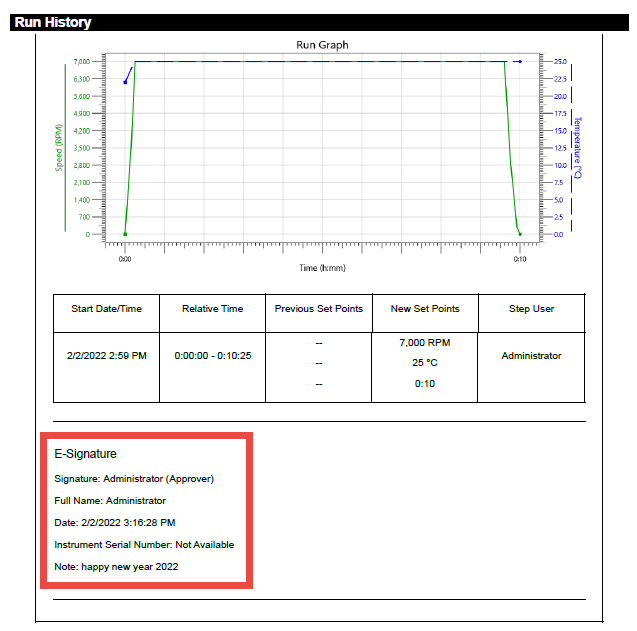Click the 0:00 tick on time axis

click(x=125, y=259)
